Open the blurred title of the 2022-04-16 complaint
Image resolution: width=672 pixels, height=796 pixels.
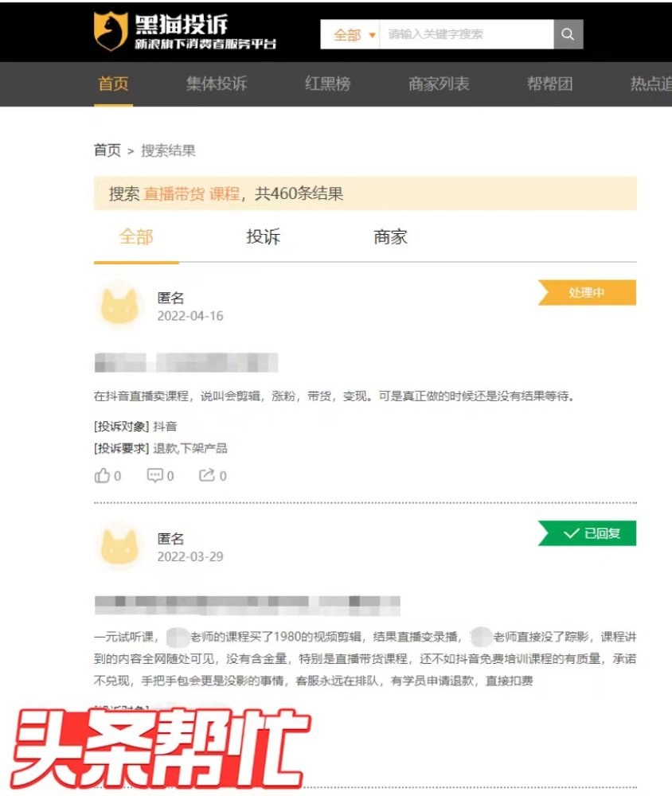[186, 362]
